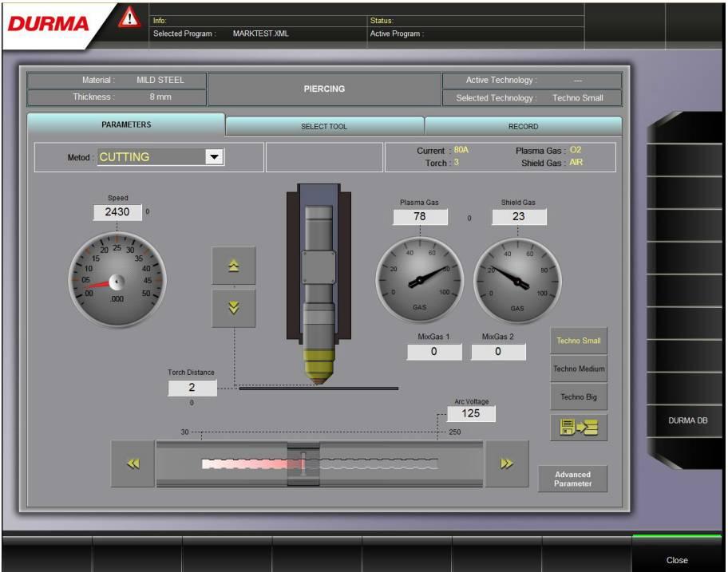Switch to the SELECT TOOL tab
The width and height of the screenshot is (728, 572).
(324, 126)
